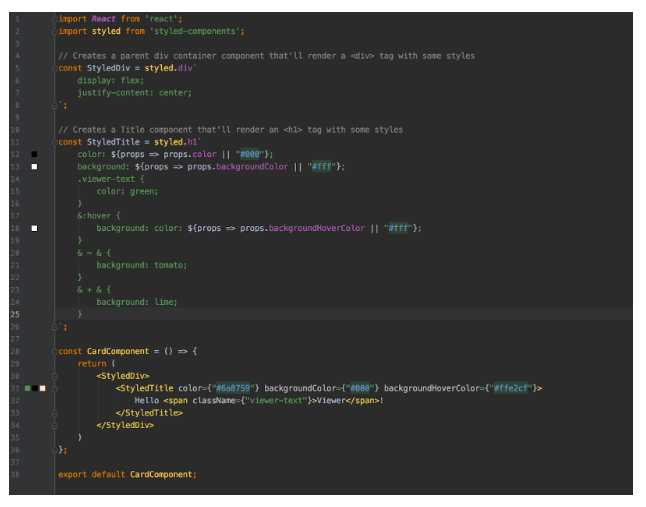Click fold end marker at </StyledTitle> line
The width and height of the screenshot is (646, 507).
coord(54,413)
